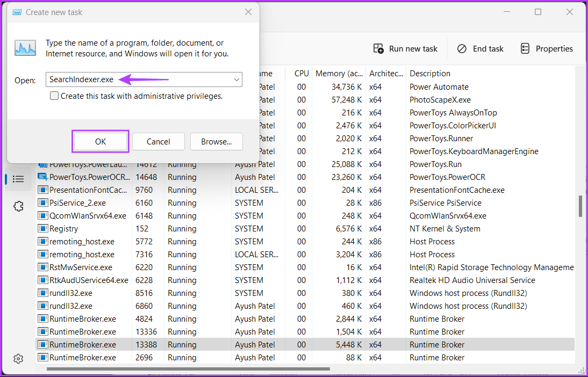Click the vertical scrollbar thumb

click(580, 206)
